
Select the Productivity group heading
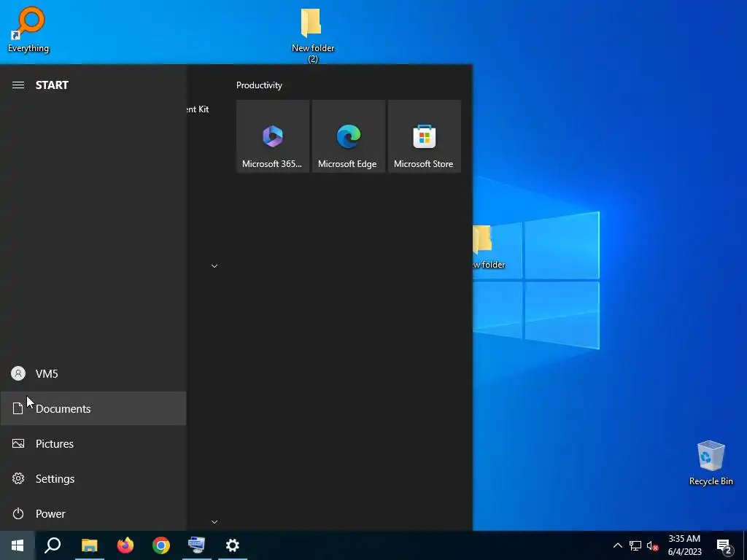[259, 85]
